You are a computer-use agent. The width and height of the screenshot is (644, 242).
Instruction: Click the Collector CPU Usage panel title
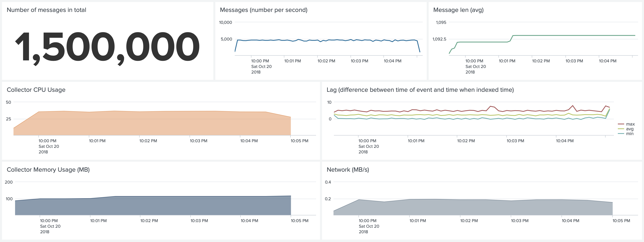(x=36, y=90)
